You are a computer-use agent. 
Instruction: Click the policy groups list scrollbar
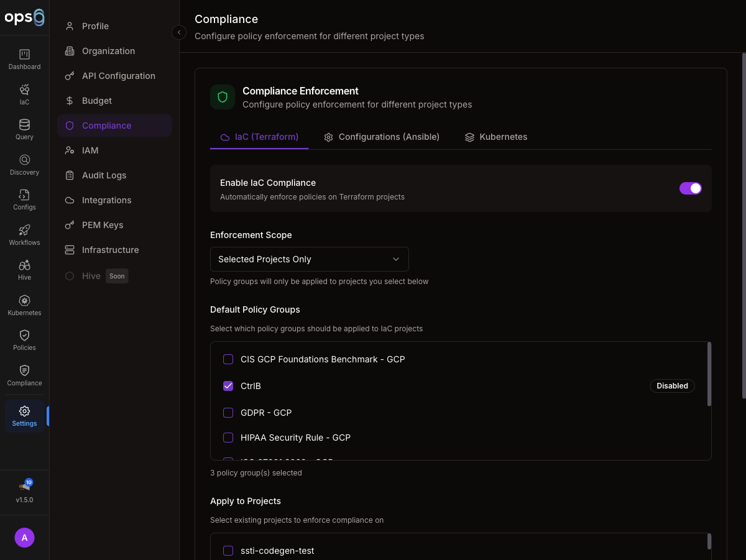tap(709, 374)
